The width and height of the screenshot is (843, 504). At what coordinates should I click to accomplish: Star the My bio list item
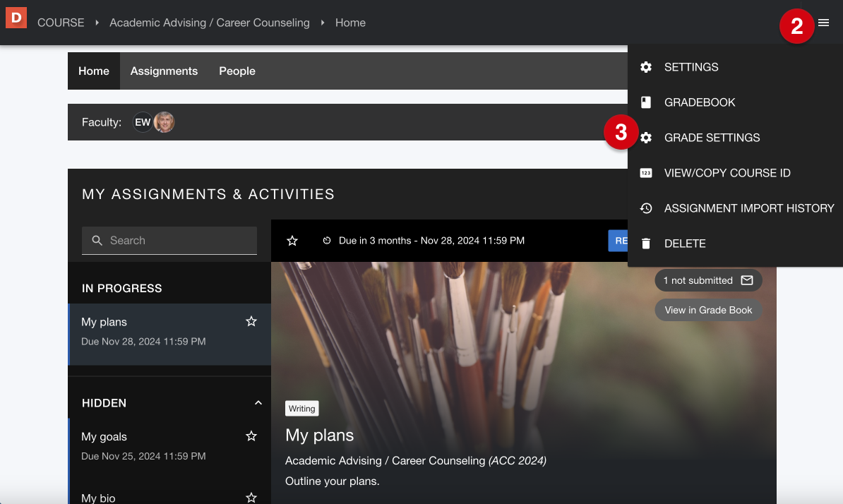[x=251, y=498]
